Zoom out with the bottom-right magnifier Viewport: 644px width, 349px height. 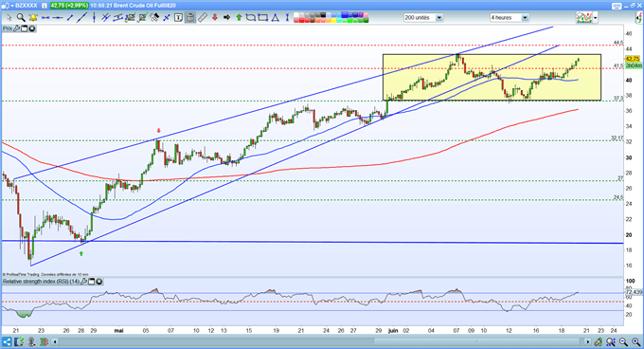pos(623,341)
